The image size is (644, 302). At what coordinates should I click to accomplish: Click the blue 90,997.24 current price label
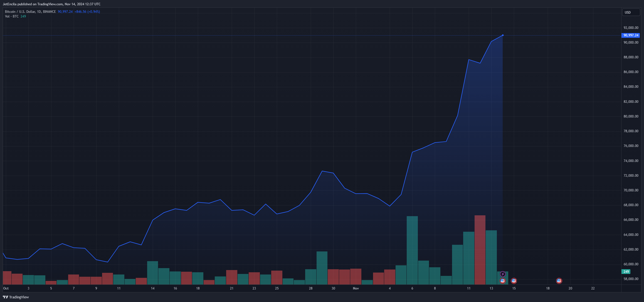coord(630,35)
